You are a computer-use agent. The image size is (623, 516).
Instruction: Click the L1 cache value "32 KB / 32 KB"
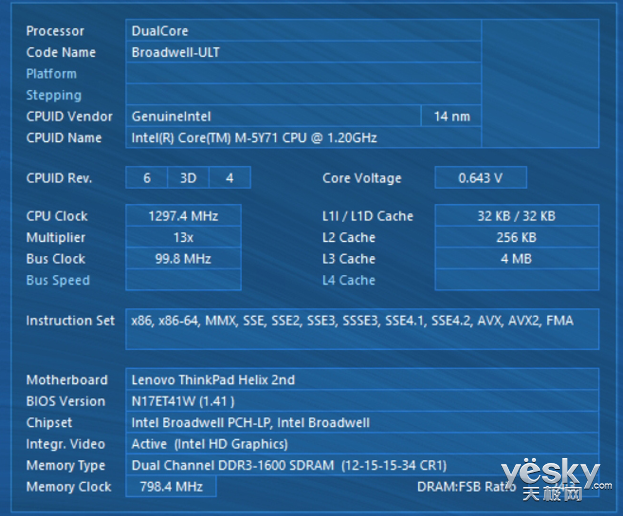pos(517,216)
